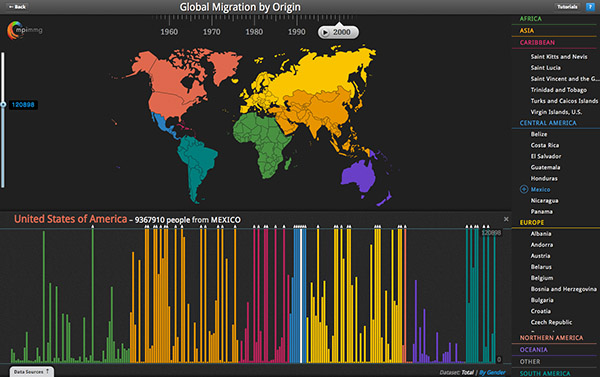Play the timeline animation at 2000

point(325,33)
